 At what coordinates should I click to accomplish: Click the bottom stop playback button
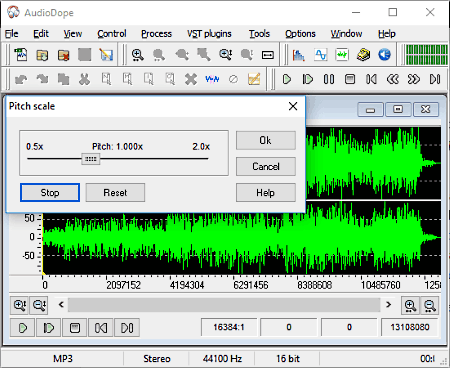click(75, 328)
